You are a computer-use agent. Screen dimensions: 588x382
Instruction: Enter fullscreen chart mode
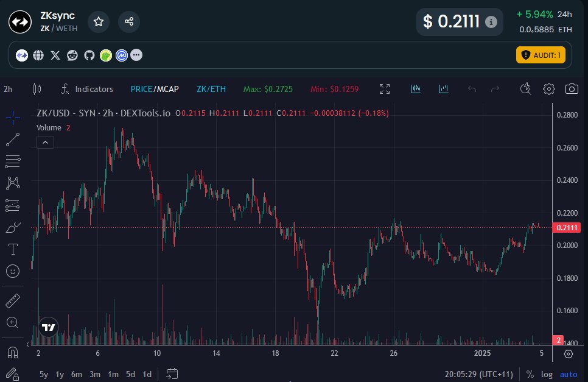(x=384, y=89)
